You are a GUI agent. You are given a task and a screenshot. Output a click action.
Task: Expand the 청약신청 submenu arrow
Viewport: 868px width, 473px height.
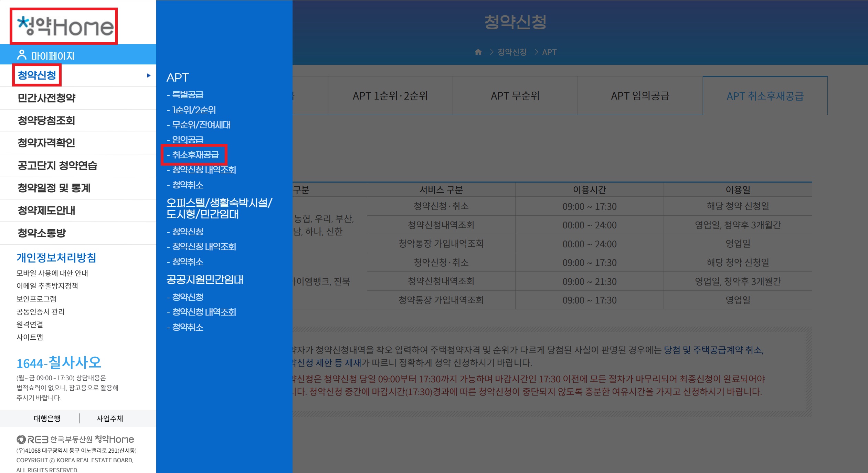[x=148, y=75]
